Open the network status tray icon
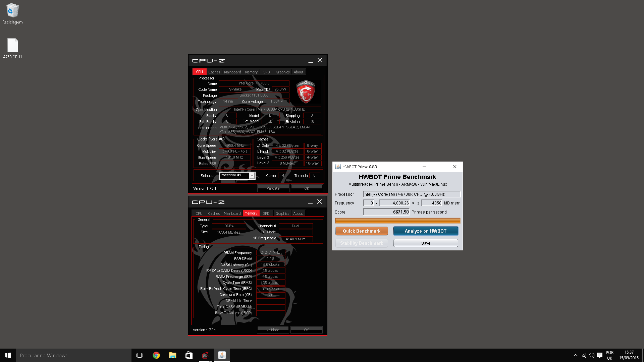The height and width of the screenshot is (362, 644). (584, 355)
